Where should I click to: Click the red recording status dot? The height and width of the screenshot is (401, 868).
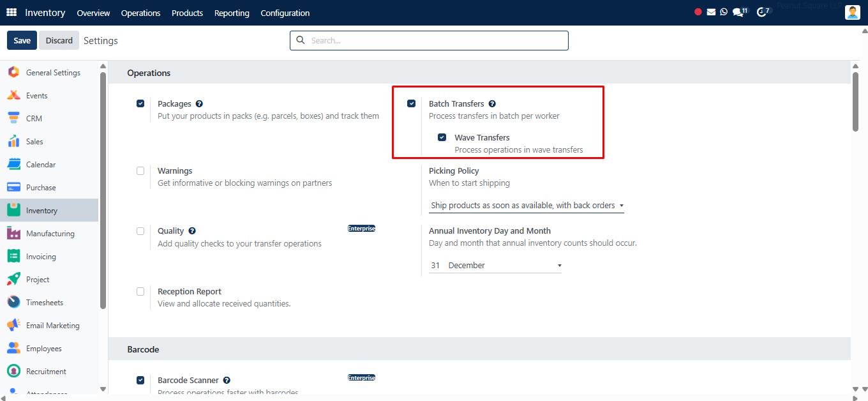(x=698, y=12)
